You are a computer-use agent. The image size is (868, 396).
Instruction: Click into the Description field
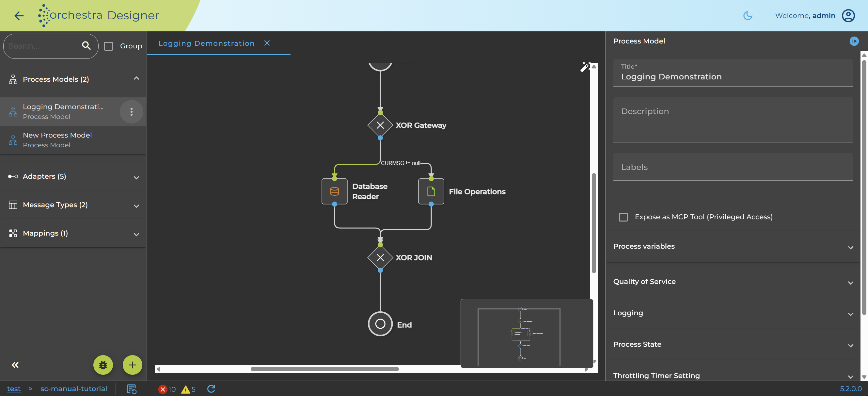click(x=733, y=120)
